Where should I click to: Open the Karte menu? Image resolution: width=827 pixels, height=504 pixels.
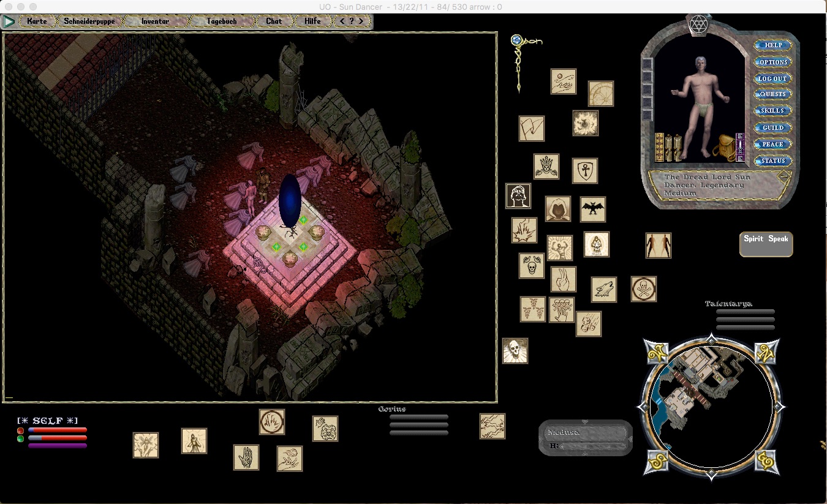coord(37,21)
